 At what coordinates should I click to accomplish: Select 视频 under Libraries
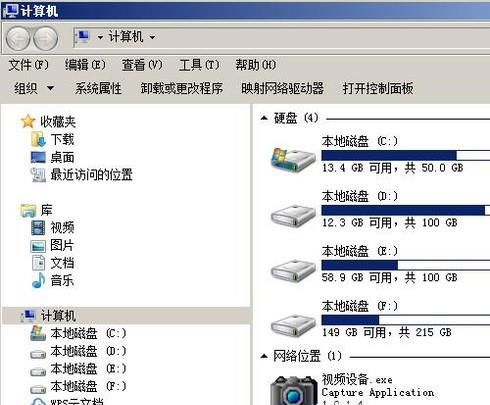62,228
